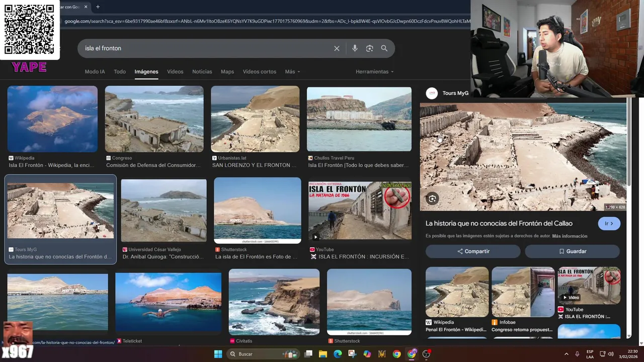Click the Guardar button
Image resolution: width=644 pixels, height=362 pixels.
point(573,251)
